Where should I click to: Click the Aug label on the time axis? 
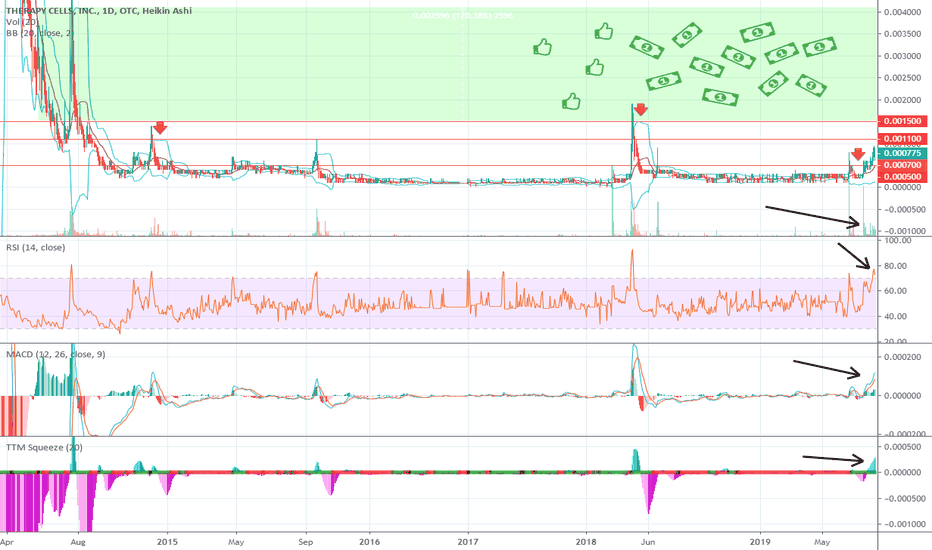click(77, 542)
